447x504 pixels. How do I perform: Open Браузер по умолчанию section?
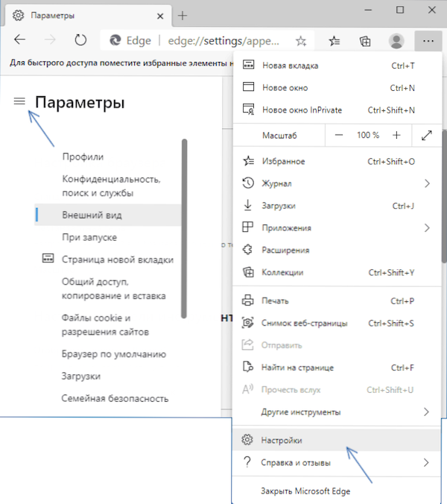pos(114,354)
